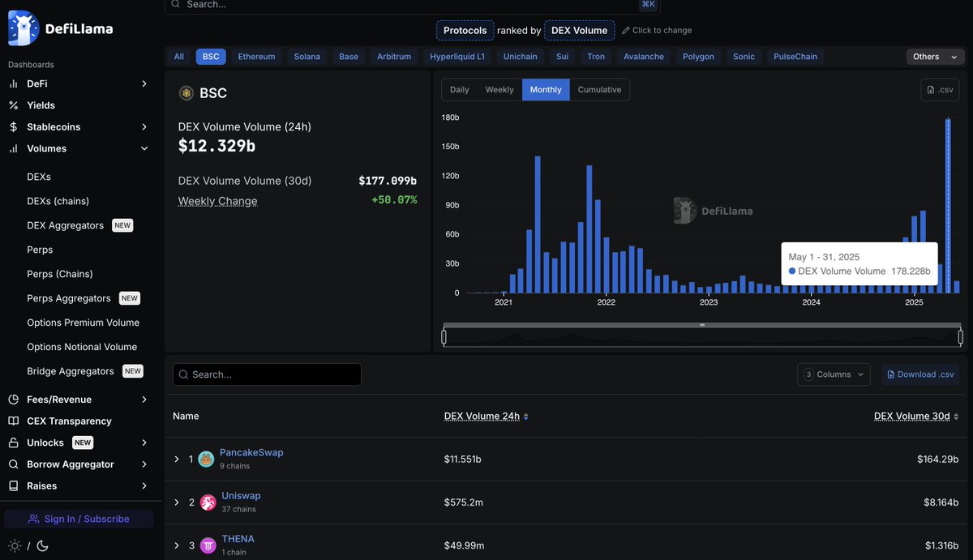This screenshot has height=560, width=973.
Task: Select the Solana chain tab
Action: (x=307, y=57)
